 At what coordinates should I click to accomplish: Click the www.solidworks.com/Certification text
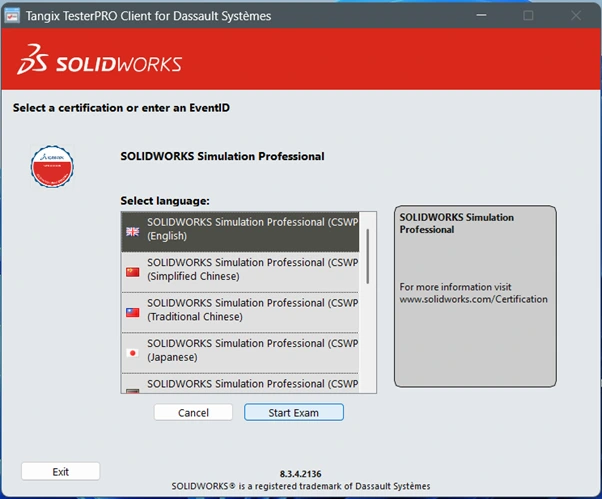[x=473, y=299]
